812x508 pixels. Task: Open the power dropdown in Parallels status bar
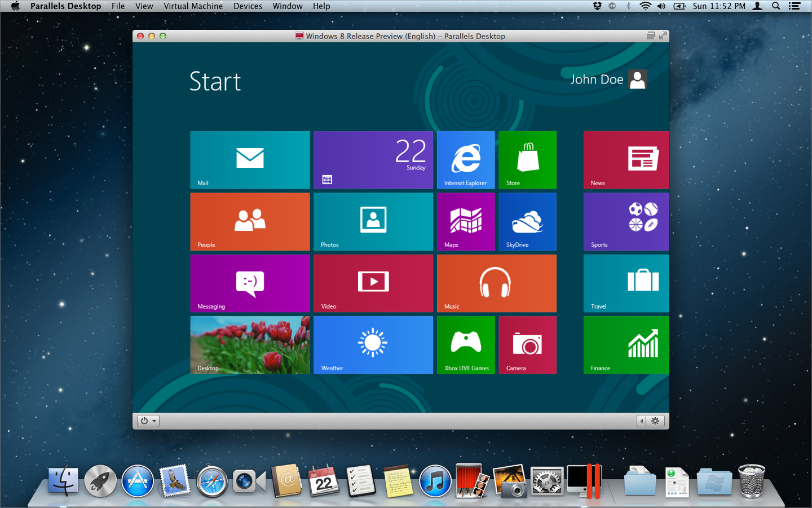(149, 421)
